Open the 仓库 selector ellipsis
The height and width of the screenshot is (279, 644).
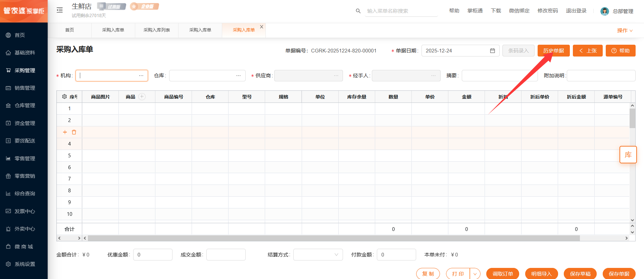238,76
